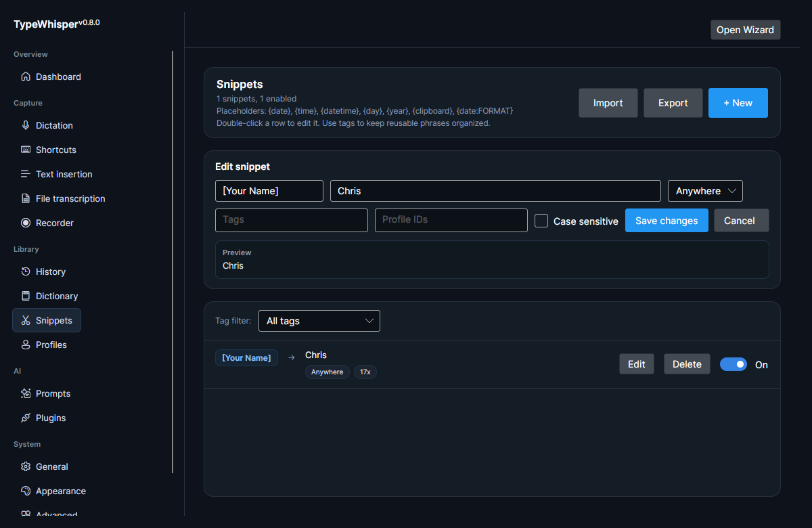Click the Chris text in the snippet row
The height and width of the screenshot is (528, 812).
pos(316,355)
